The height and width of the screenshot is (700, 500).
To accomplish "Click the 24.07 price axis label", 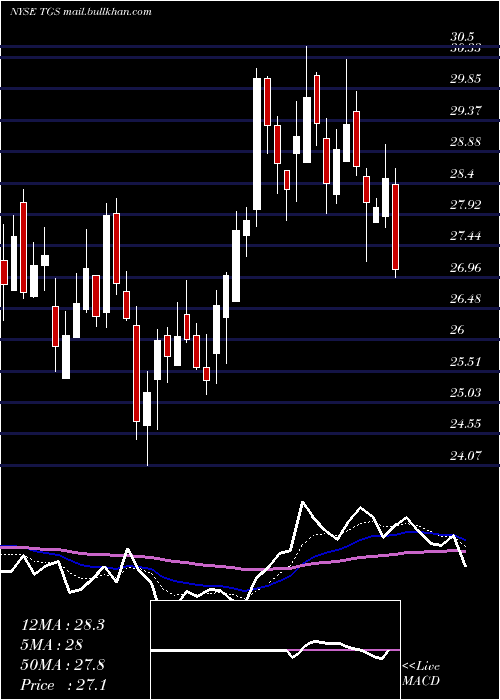I will pyautogui.click(x=466, y=456).
